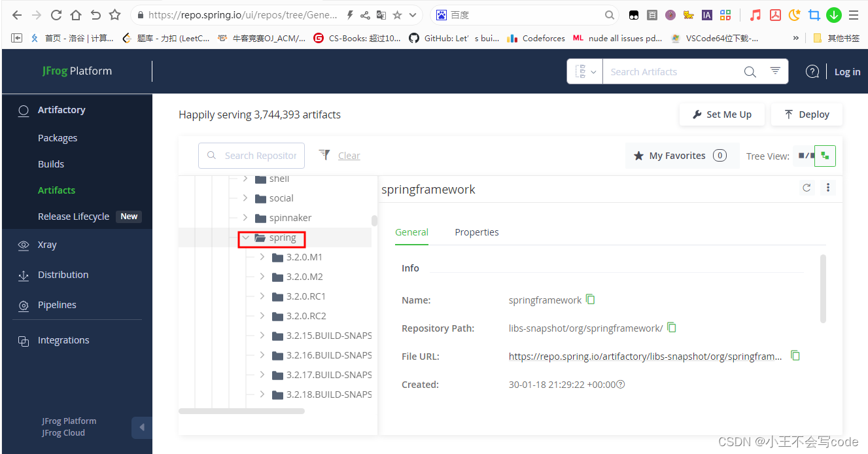The image size is (868, 454).
Task: Open Integrations in sidebar
Action: pos(63,340)
